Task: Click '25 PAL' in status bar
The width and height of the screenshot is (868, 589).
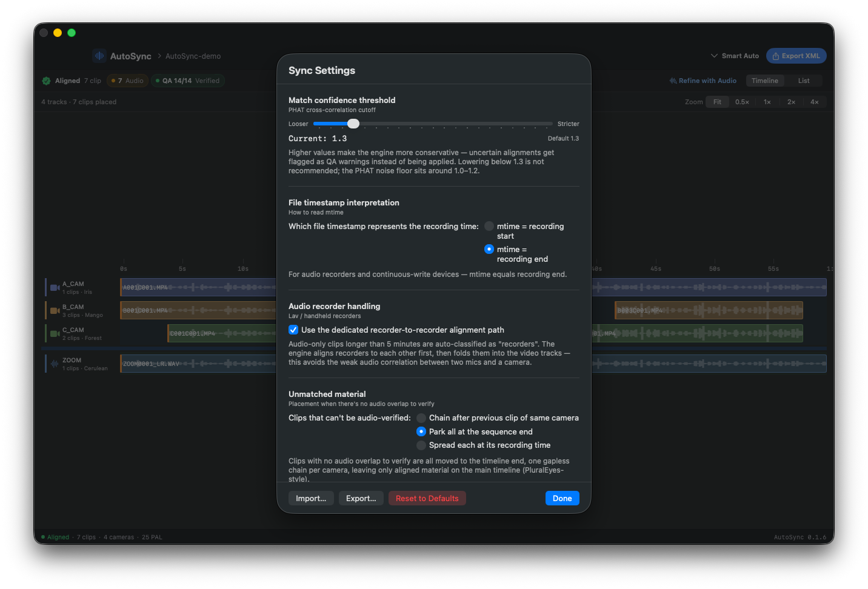Action: tap(152, 537)
